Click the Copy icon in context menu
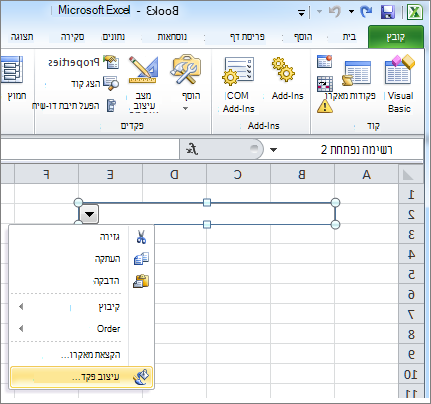Viewport: 431px width, 404px height. click(141, 259)
